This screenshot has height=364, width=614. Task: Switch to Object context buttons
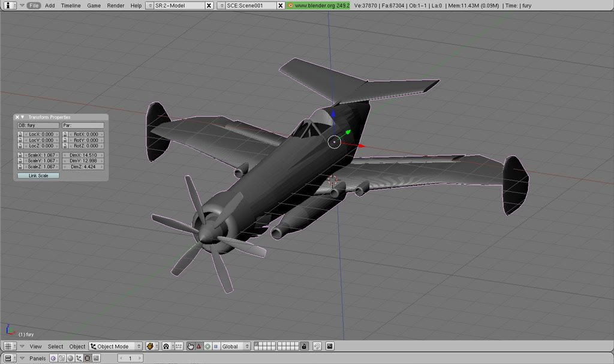tap(79, 358)
